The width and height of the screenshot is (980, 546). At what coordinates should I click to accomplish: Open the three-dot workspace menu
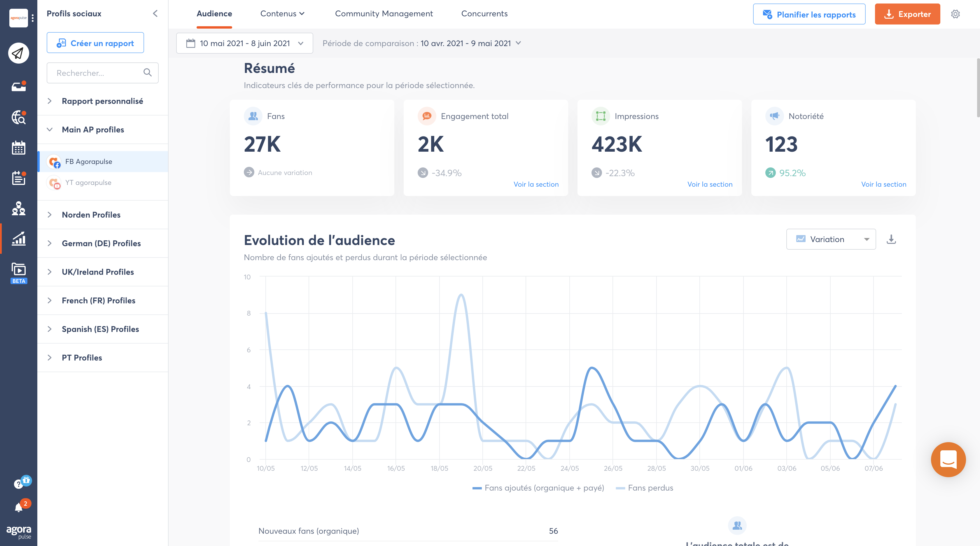(x=33, y=18)
